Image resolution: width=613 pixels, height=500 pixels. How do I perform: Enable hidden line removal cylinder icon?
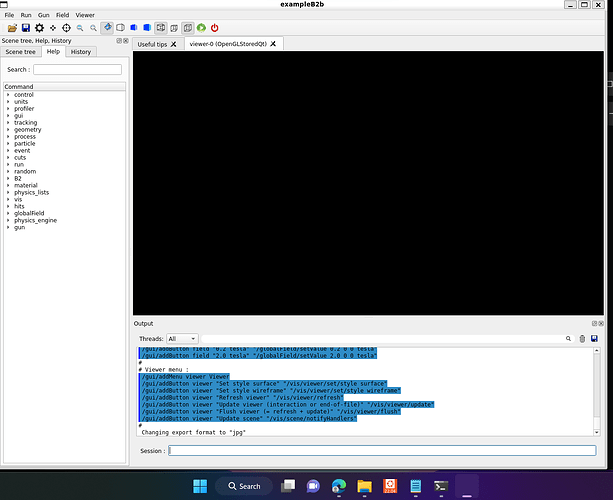120,28
